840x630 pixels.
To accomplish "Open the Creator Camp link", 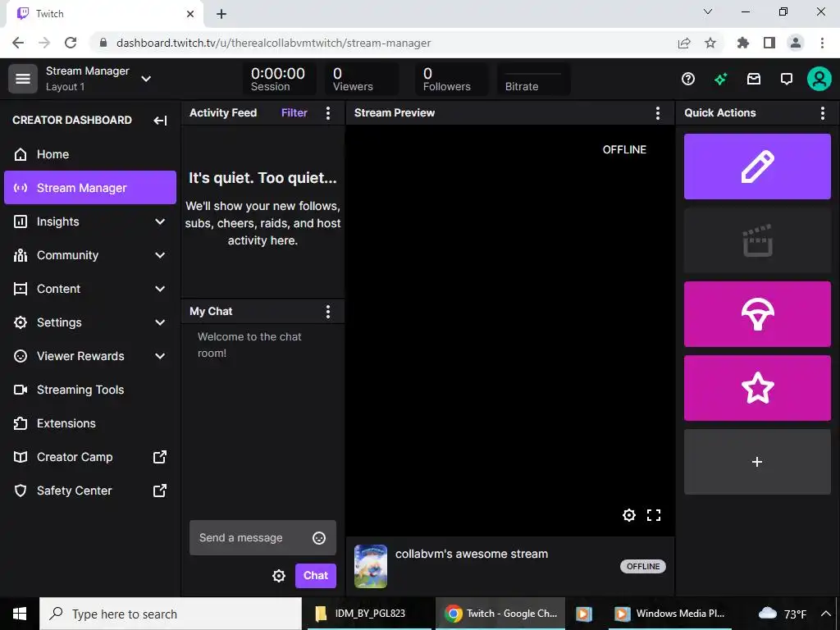I will 90,457.
